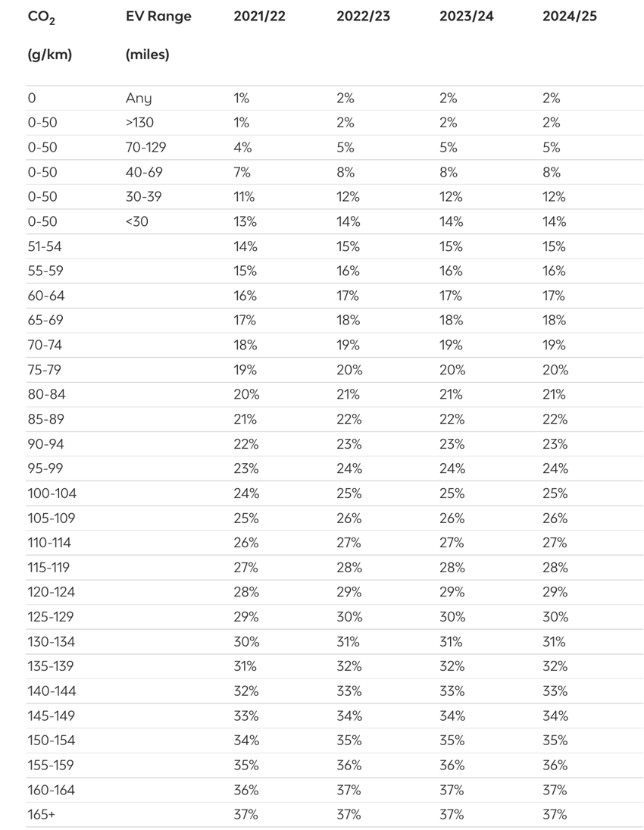Click the 2021/22 value for 75-79

(245, 369)
